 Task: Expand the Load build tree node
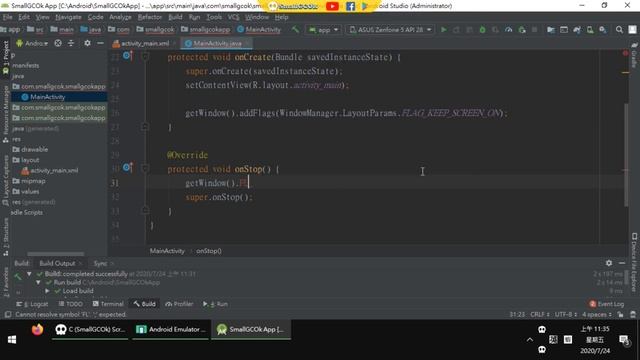(47, 291)
